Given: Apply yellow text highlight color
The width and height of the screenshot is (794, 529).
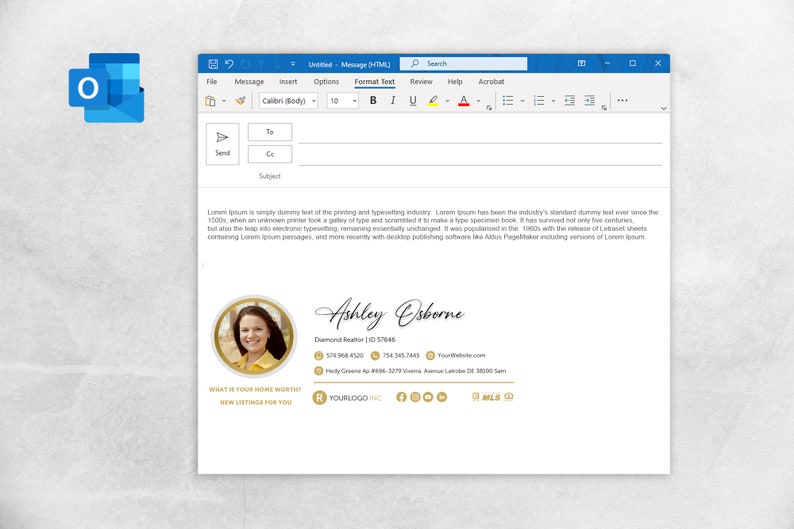Looking at the screenshot, I should click(x=433, y=101).
